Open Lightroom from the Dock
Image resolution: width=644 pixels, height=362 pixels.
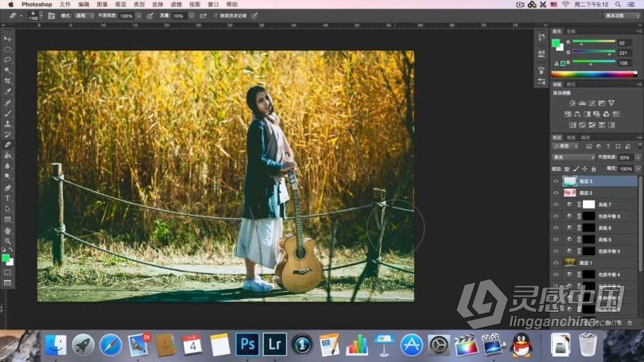[x=275, y=344]
